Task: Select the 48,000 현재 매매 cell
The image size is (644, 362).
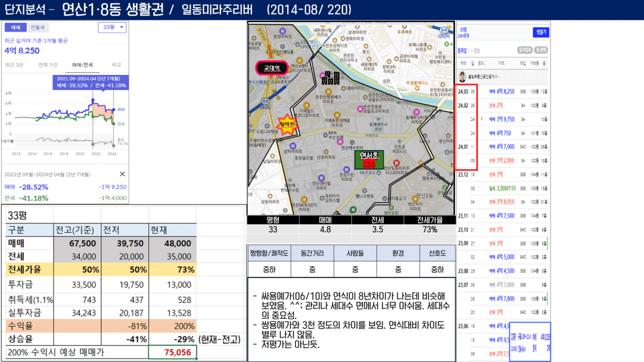Action: (173, 244)
